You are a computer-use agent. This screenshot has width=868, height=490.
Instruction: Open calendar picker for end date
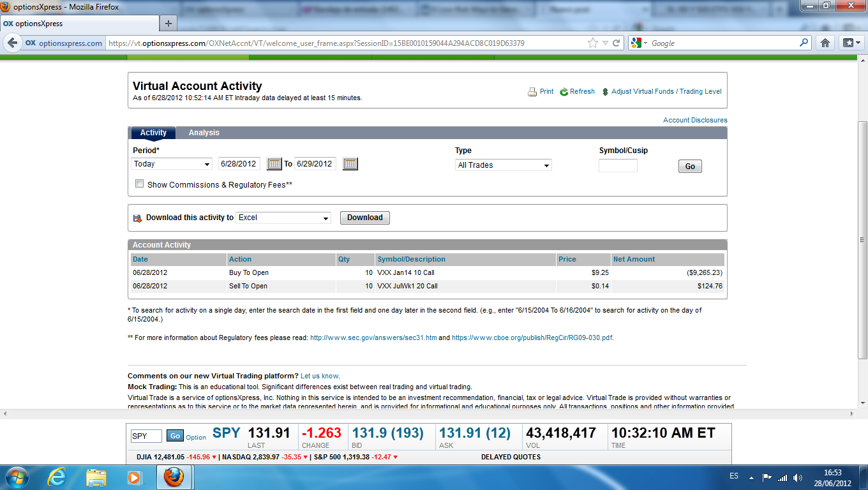350,164
